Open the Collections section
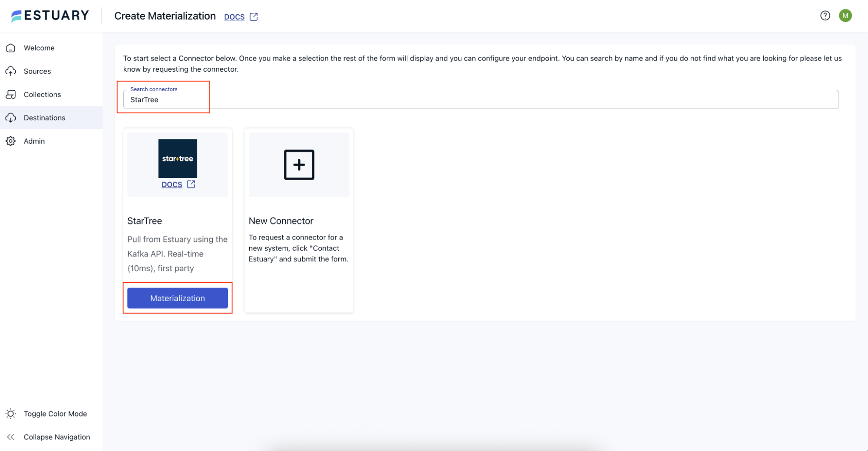 click(x=51, y=94)
